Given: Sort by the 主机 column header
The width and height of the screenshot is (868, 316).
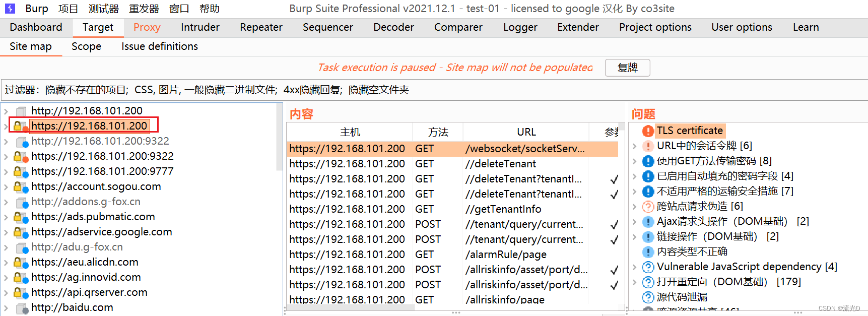Looking at the screenshot, I should pos(350,132).
